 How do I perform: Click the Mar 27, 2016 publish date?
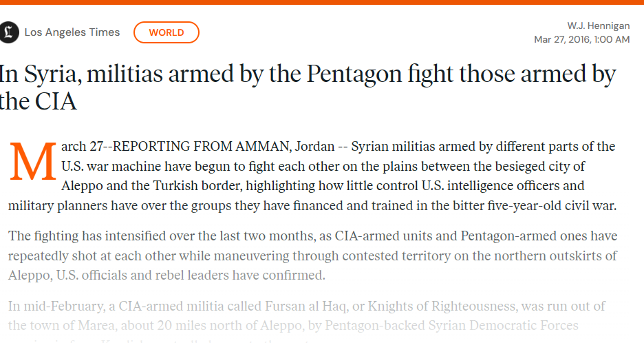pyautogui.click(x=566, y=39)
